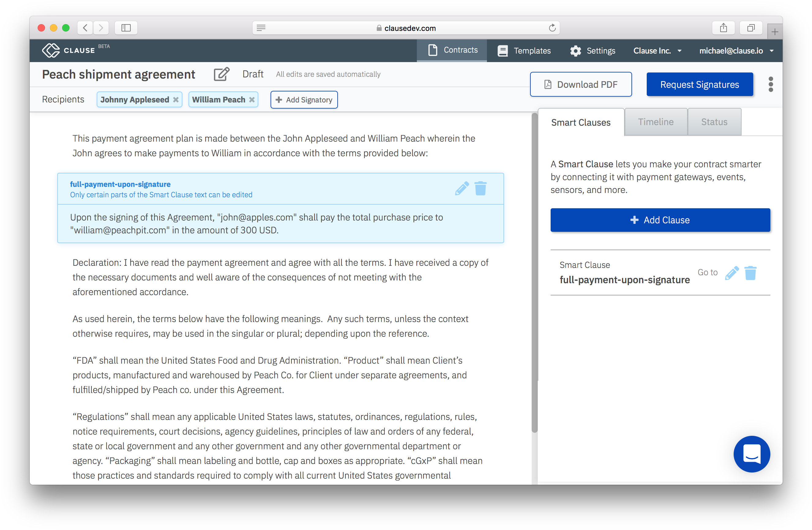Click the Recipients label
812x530 pixels.
[63, 99]
